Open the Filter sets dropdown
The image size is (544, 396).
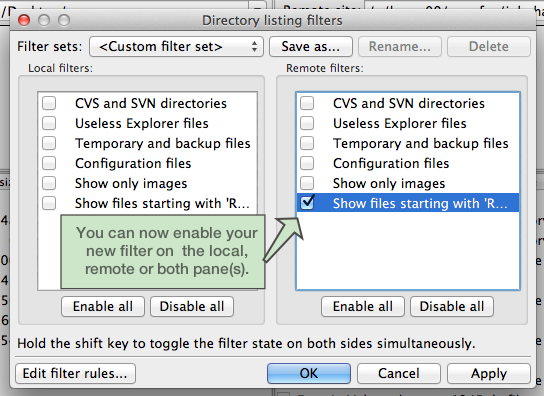(176, 47)
